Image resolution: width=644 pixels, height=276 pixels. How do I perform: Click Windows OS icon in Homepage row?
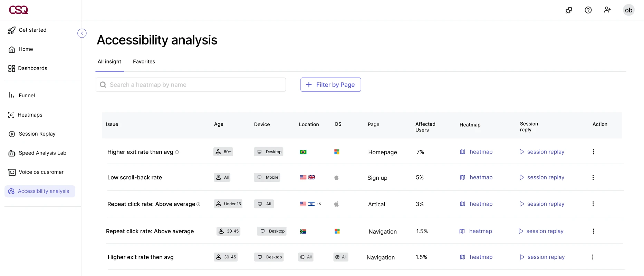pyautogui.click(x=337, y=152)
